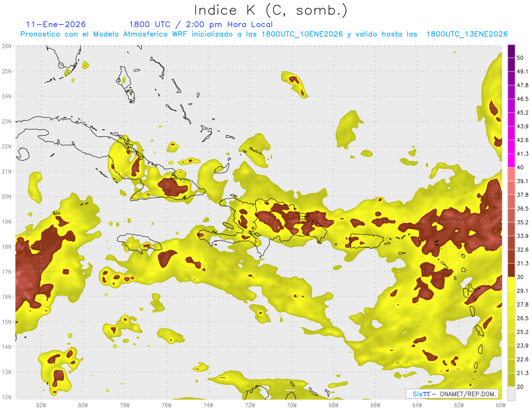Click the color scale value 26.5
Screen dimensions: 532x411
point(523,318)
